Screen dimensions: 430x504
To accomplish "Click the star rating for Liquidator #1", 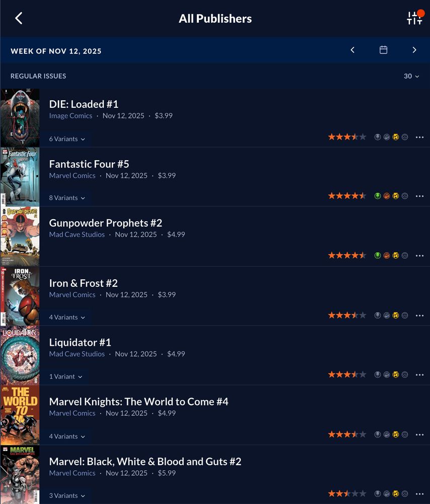I will (347, 374).
